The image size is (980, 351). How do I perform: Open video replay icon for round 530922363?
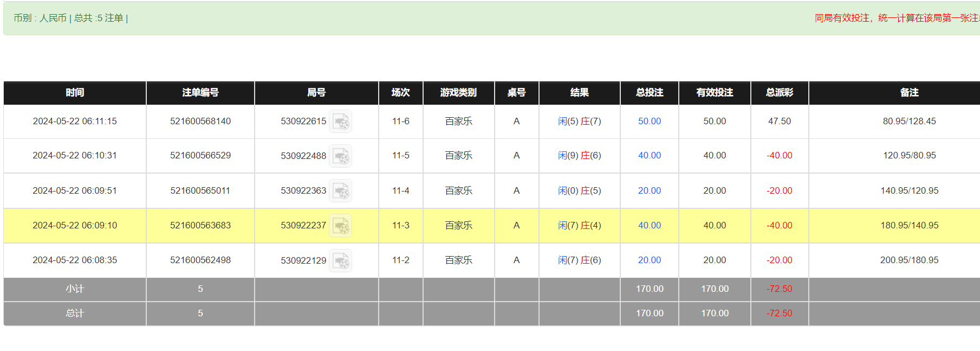click(x=341, y=191)
